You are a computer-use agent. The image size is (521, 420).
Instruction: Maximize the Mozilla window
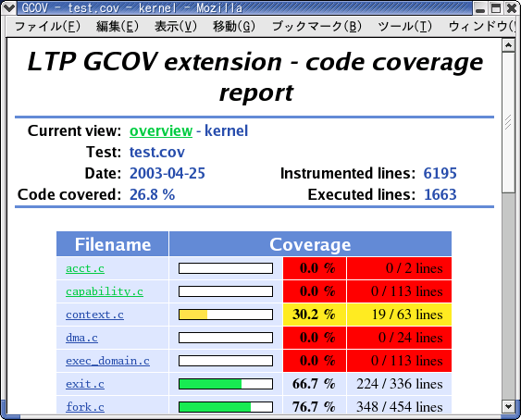496,8
